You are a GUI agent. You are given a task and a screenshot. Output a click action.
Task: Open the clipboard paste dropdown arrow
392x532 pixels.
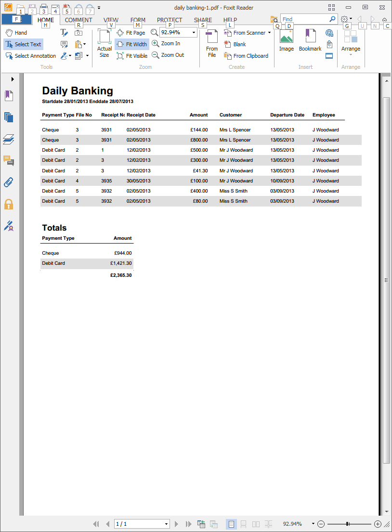(x=84, y=44)
